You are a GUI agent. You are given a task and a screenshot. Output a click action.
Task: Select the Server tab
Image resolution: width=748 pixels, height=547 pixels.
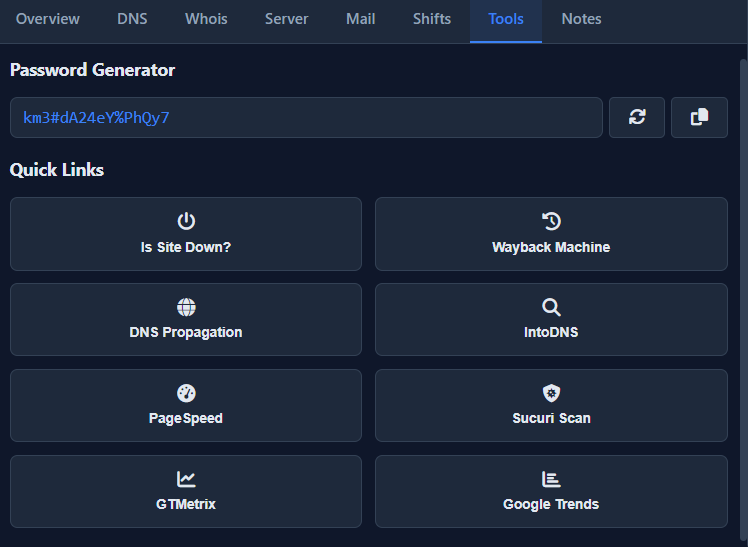(x=286, y=19)
